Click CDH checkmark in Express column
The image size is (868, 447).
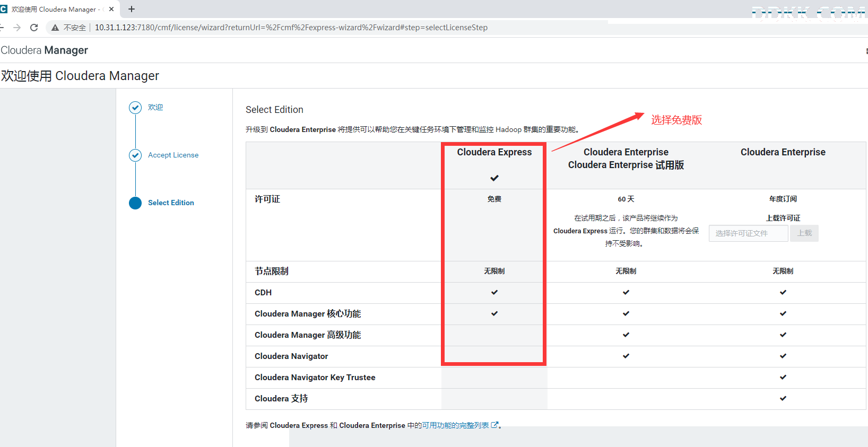click(494, 292)
